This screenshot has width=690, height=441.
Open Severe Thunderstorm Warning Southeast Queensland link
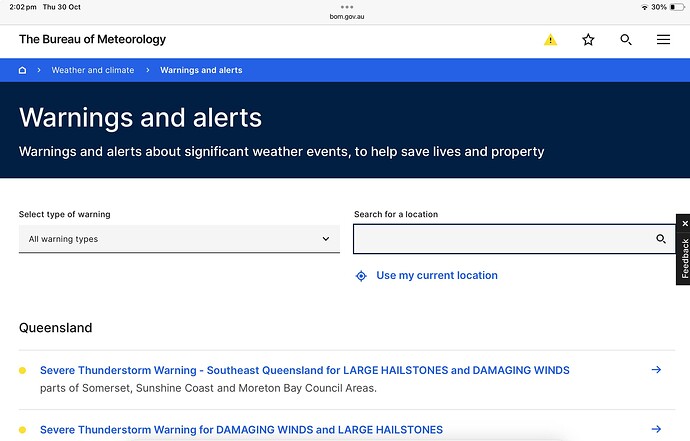point(305,370)
